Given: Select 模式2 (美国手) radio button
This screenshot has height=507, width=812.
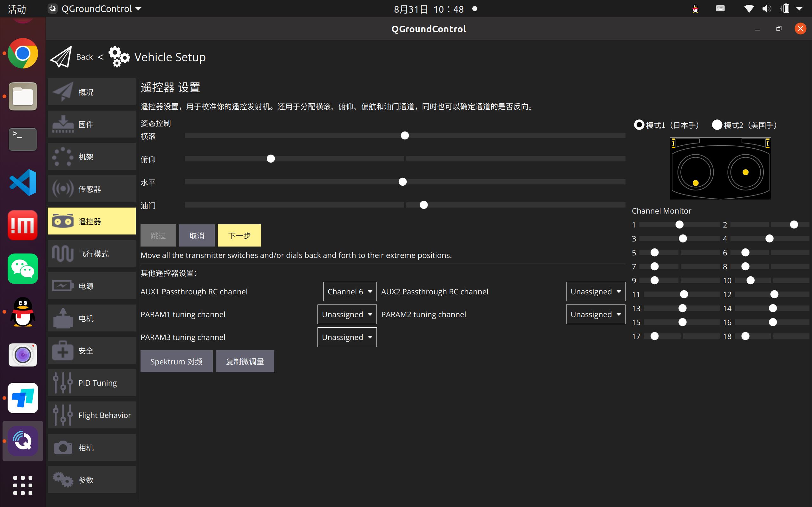Looking at the screenshot, I should tap(717, 125).
